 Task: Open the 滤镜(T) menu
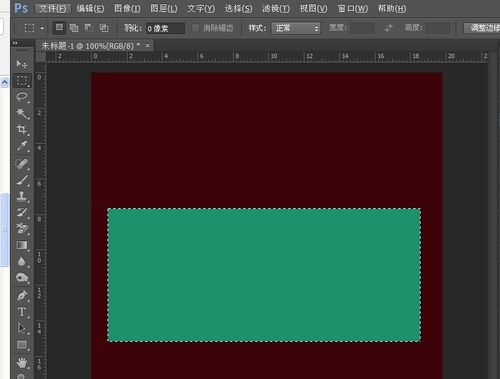coord(276,8)
